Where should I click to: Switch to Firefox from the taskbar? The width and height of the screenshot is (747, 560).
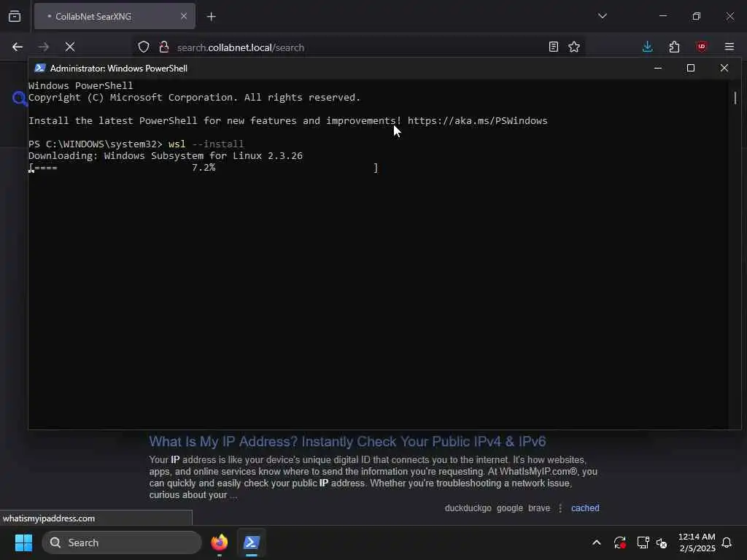tap(219, 542)
